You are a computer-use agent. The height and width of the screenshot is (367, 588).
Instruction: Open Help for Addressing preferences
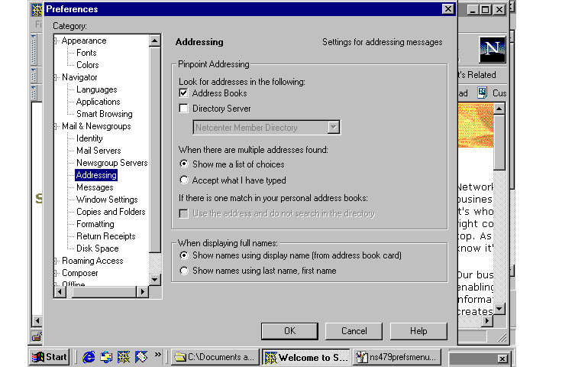click(x=418, y=331)
